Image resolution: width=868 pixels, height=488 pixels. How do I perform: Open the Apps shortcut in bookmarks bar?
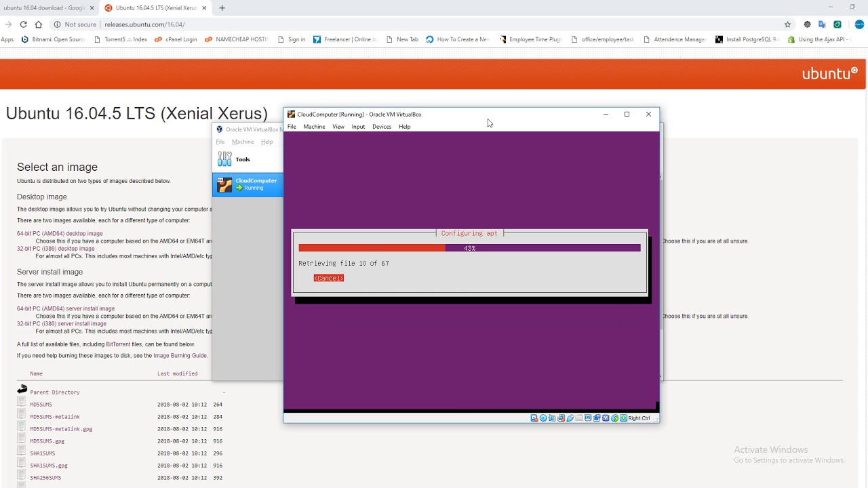point(7,39)
